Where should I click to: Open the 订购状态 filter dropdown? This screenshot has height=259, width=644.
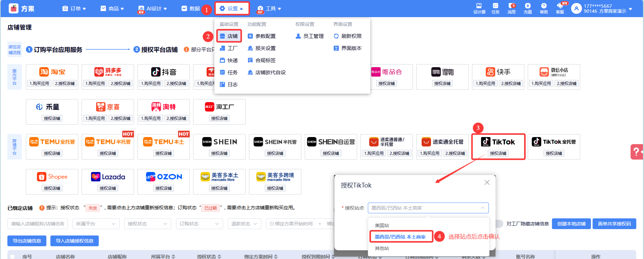click(x=200, y=224)
